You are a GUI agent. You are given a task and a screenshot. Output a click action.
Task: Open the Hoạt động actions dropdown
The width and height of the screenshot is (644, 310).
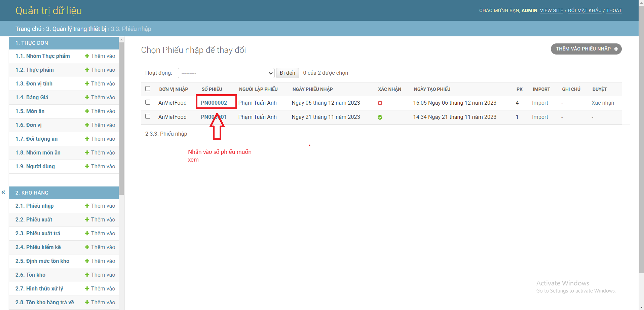(226, 73)
